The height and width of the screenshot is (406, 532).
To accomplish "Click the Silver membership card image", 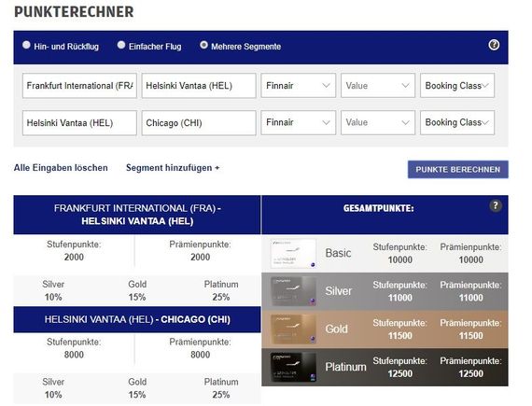I will [293, 291].
